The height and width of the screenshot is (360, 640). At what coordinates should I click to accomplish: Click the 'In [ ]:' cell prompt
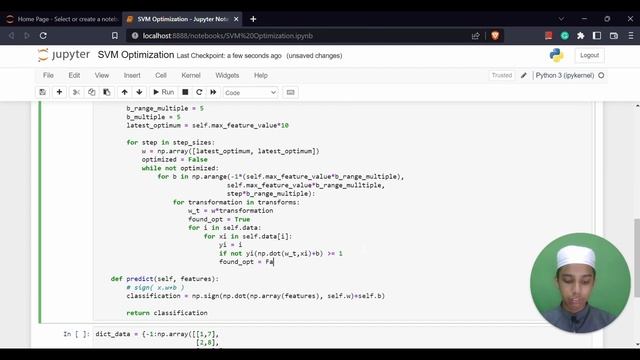76,334
